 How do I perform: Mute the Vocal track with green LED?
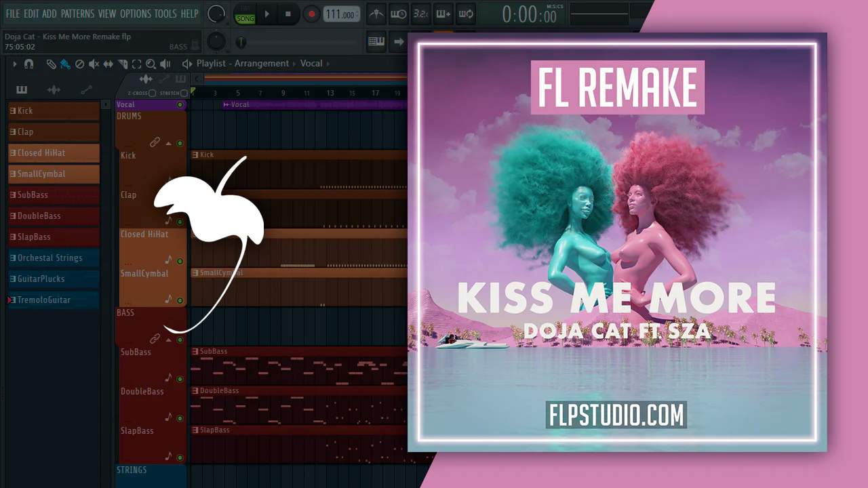pos(180,105)
